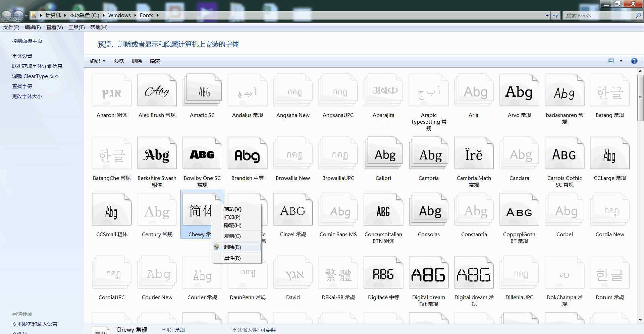644x334 pixels.
Task: Open 调整 ClearType 文本 link
Action: (x=36, y=76)
